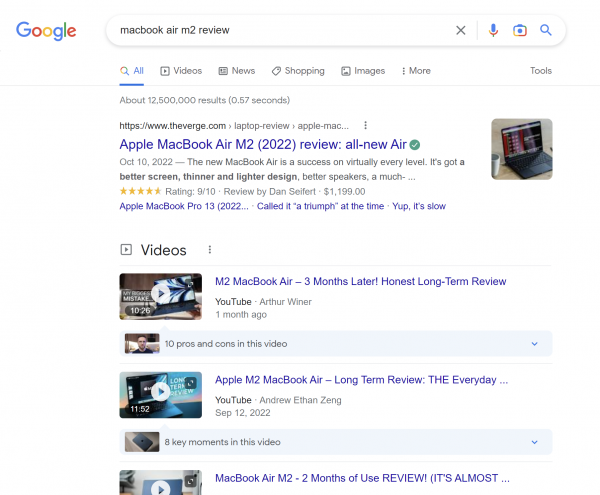This screenshot has width=600, height=495.
Task: Open Google Lens camera search
Action: click(x=520, y=30)
